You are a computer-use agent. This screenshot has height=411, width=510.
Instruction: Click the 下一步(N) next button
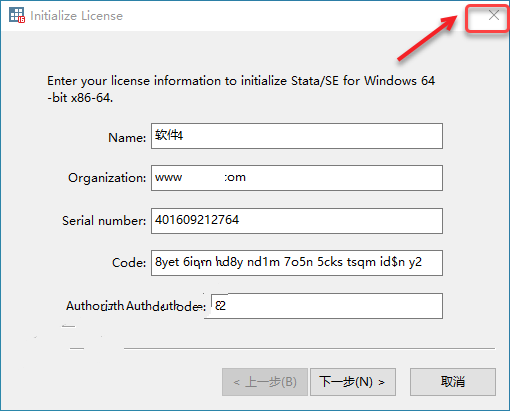(x=353, y=382)
